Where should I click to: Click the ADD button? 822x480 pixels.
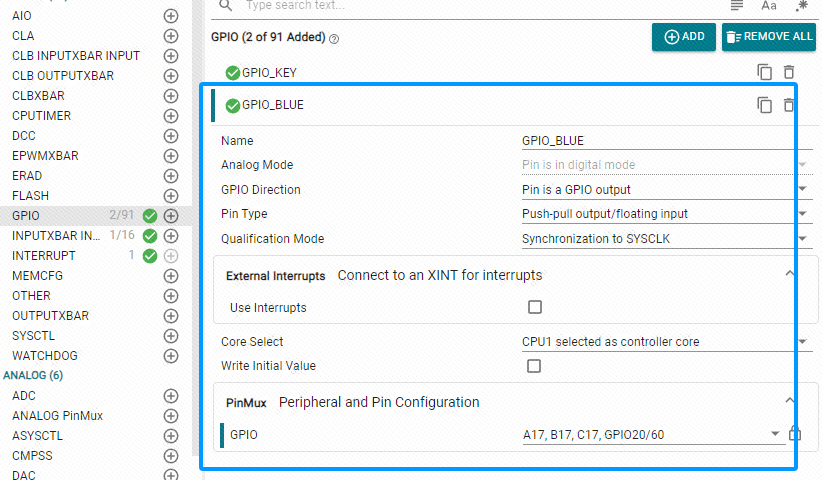point(684,37)
